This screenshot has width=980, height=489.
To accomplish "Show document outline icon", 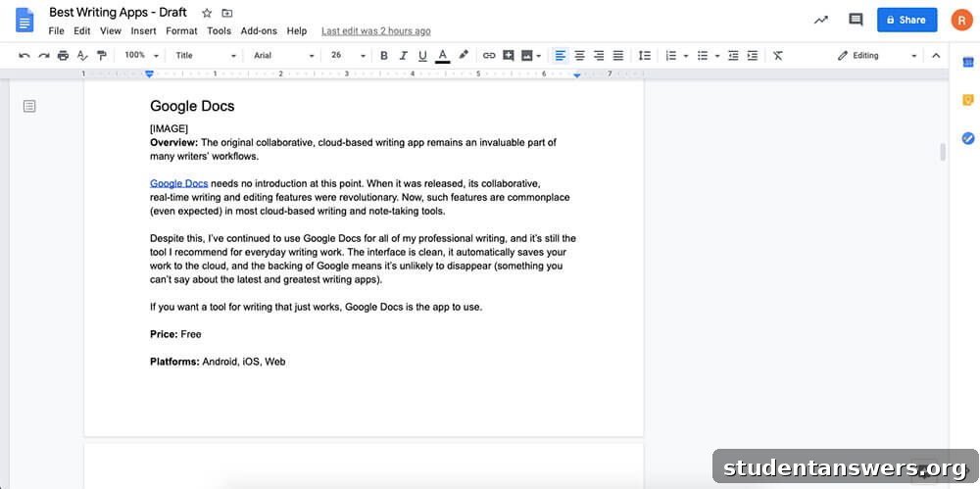I will 29,106.
